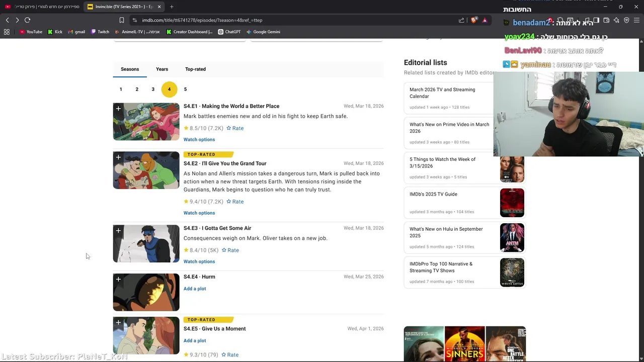Add episode S4.E4 Hurm to watchlist
This screenshot has width=644, height=362.
(118, 280)
